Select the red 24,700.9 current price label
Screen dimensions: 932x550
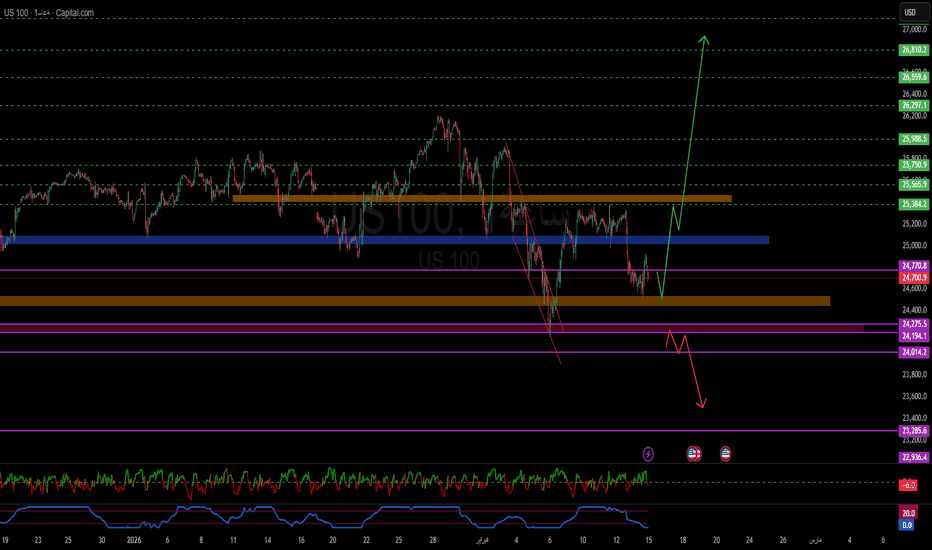914,278
